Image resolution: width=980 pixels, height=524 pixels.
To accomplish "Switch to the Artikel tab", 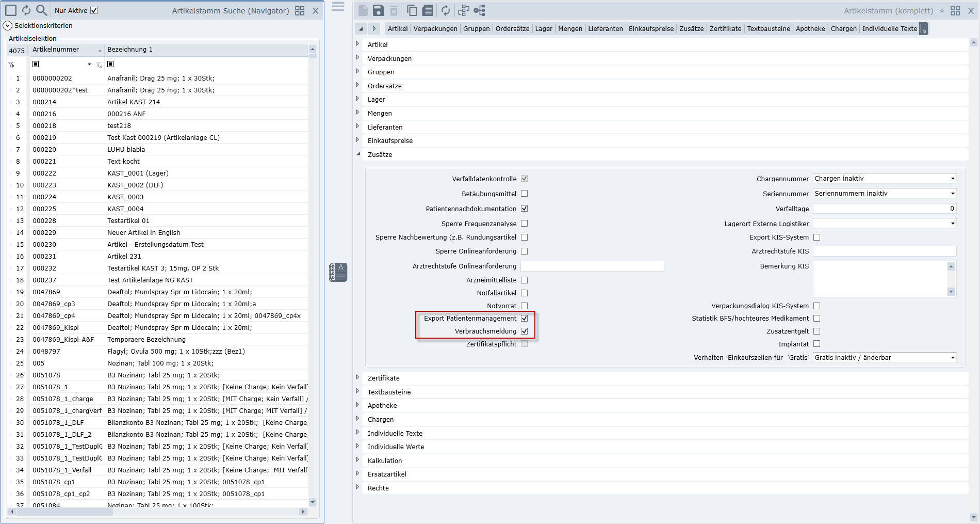I will [398, 29].
